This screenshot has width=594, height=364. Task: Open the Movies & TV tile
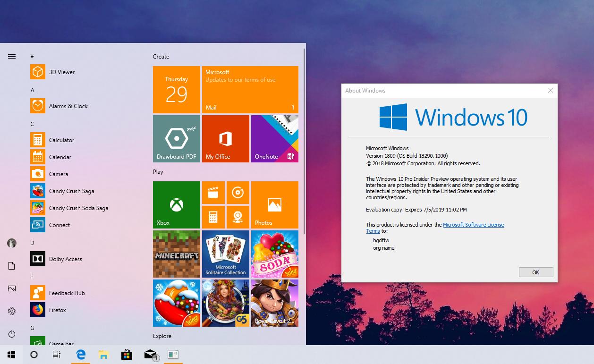(213, 193)
